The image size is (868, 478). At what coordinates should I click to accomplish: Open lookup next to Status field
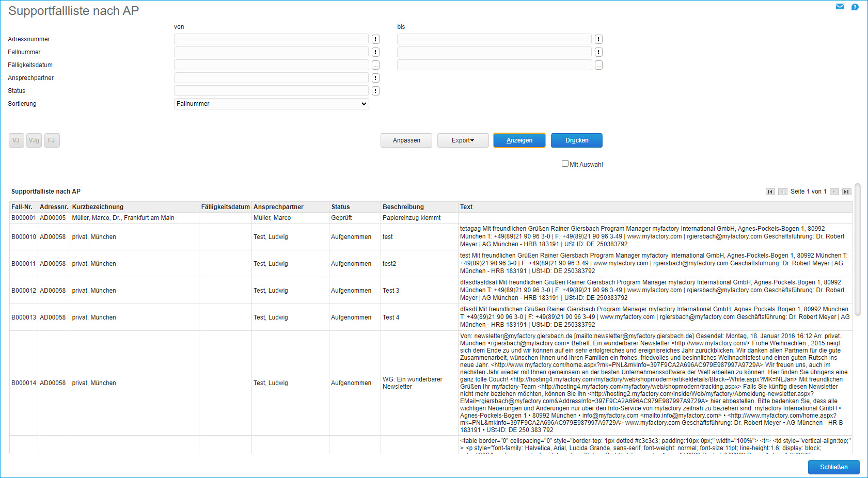375,91
